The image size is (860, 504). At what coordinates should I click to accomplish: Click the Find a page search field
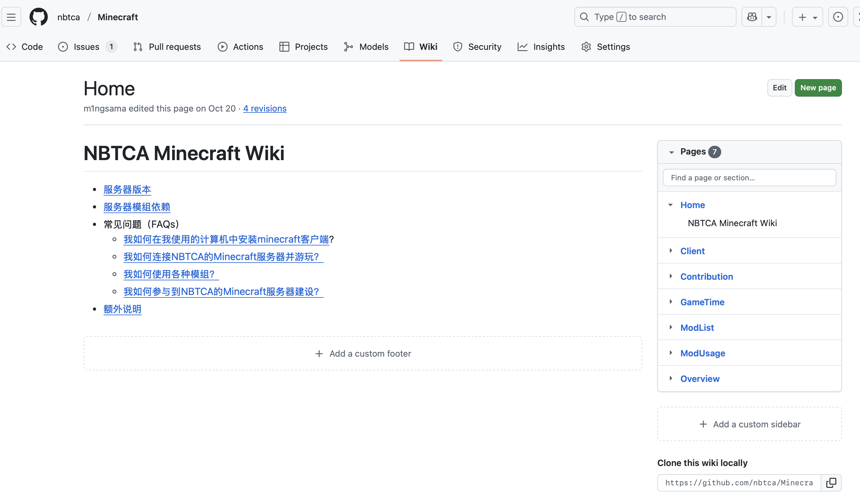pyautogui.click(x=749, y=177)
